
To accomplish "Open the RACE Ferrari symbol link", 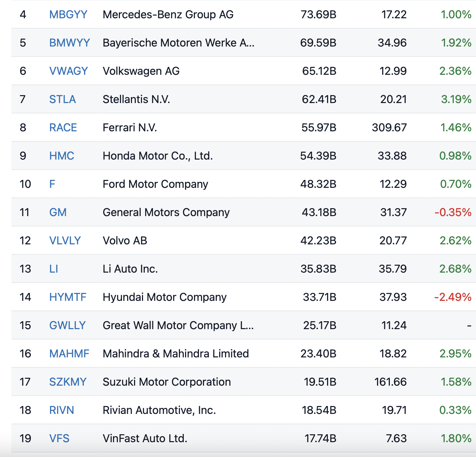I will coord(63,128).
